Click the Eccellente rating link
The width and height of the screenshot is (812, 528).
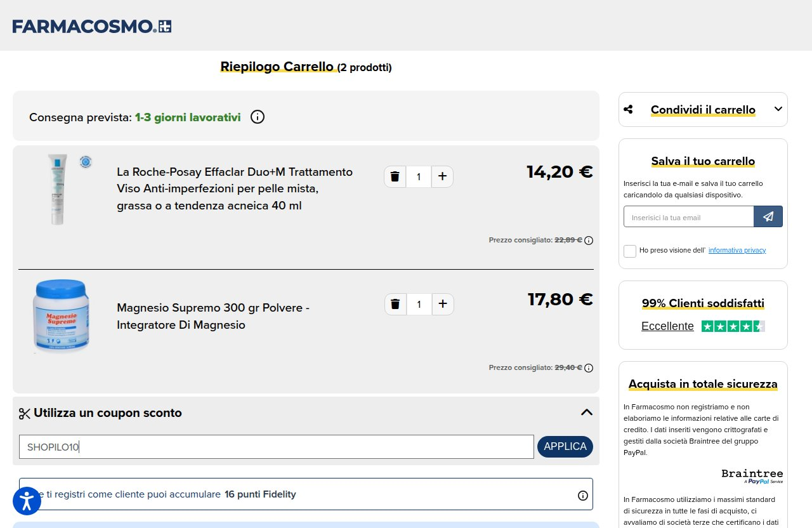667,326
